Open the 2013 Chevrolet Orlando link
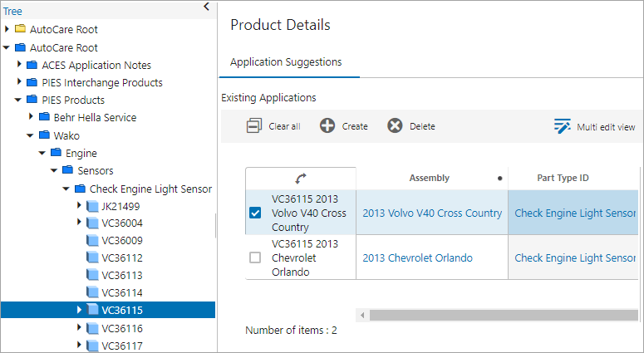The image size is (644, 353). (x=417, y=257)
